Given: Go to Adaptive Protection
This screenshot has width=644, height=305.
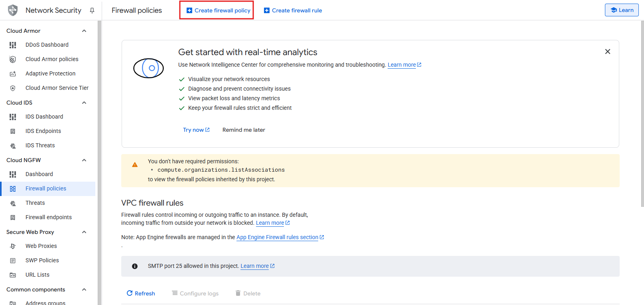Looking at the screenshot, I should coord(50,73).
